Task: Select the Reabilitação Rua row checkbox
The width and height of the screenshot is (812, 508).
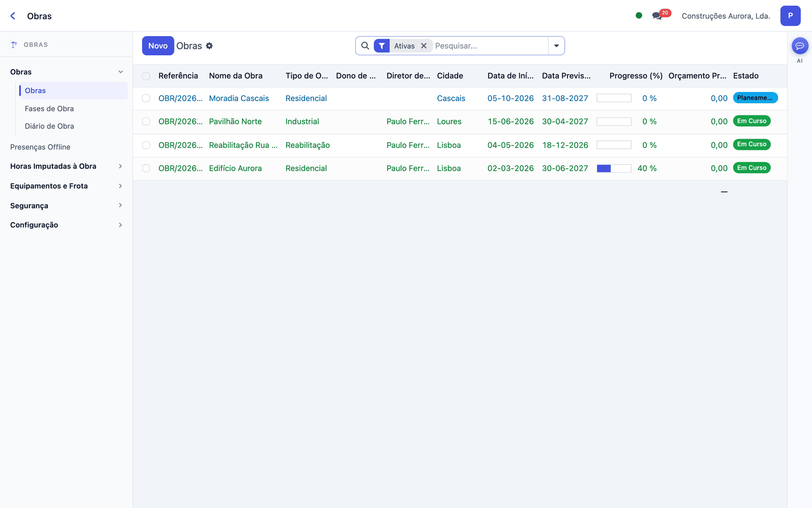Action: click(x=146, y=145)
